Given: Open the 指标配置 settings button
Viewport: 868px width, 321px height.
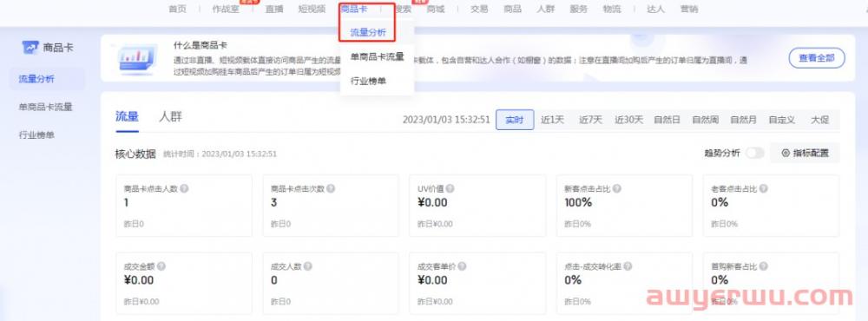Looking at the screenshot, I should tap(805, 154).
